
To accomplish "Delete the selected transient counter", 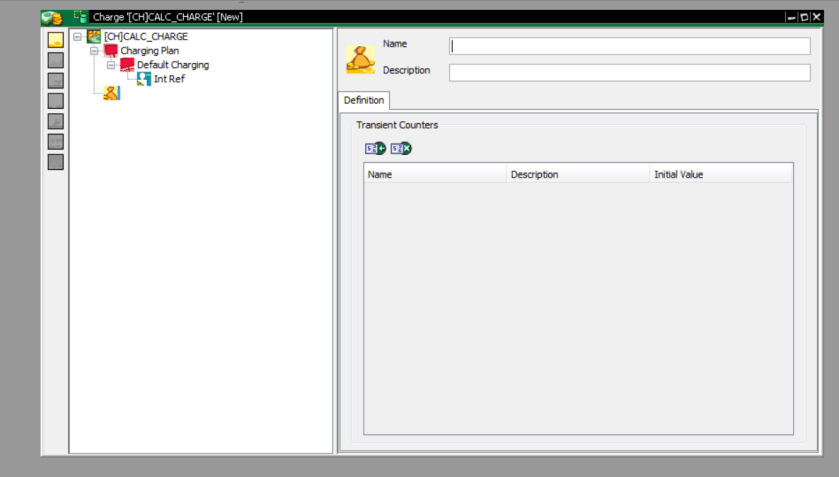I will [401, 148].
